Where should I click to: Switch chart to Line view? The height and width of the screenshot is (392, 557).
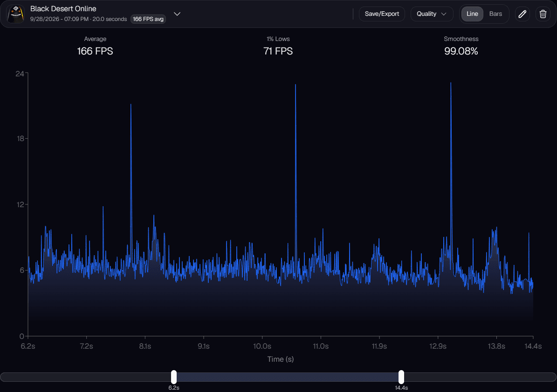click(472, 14)
